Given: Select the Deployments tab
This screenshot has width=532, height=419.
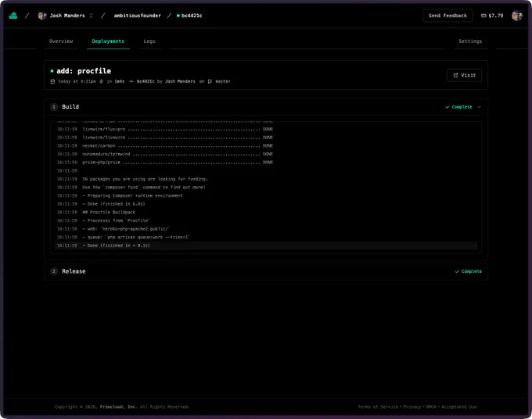Looking at the screenshot, I should coord(108,41).
